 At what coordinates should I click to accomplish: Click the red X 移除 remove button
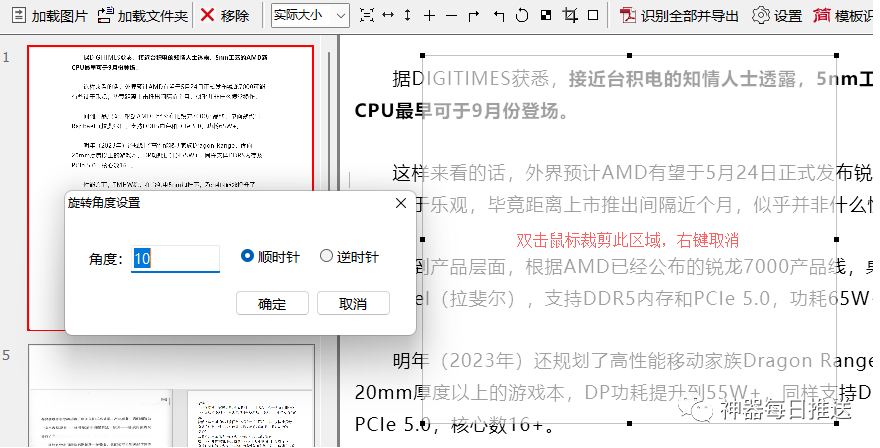[224, 16]
